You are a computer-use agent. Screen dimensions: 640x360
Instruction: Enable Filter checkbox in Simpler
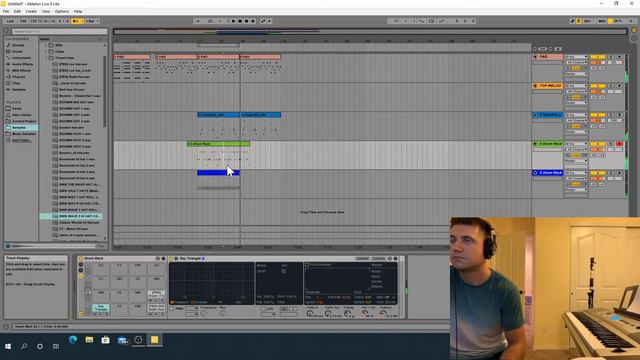tap(172, 309)
